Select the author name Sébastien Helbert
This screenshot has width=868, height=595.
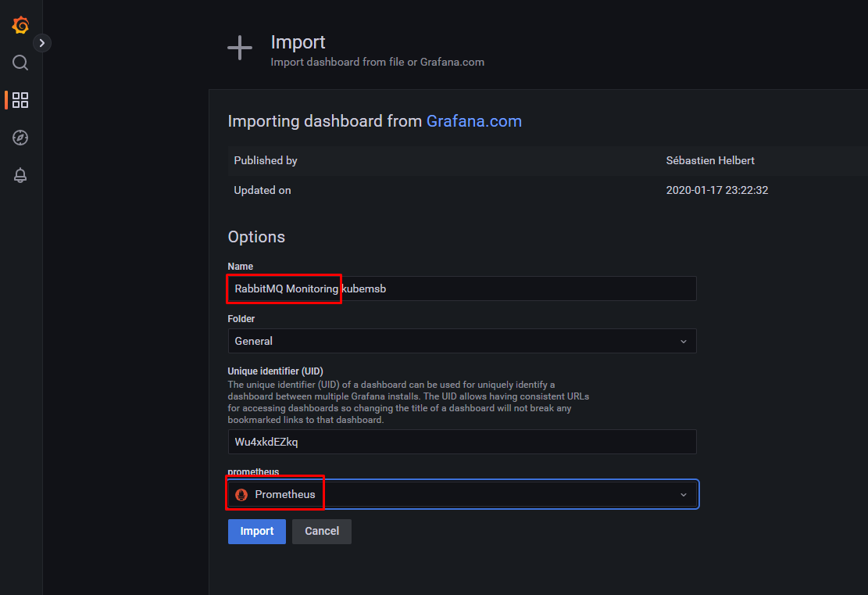pos(710,160)
